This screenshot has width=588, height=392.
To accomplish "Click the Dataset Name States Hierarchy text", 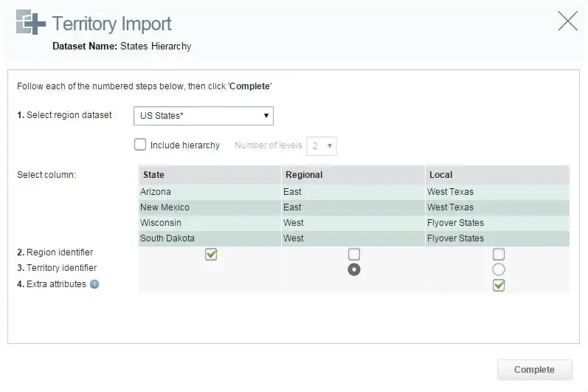I will click(x=122, y=47).
